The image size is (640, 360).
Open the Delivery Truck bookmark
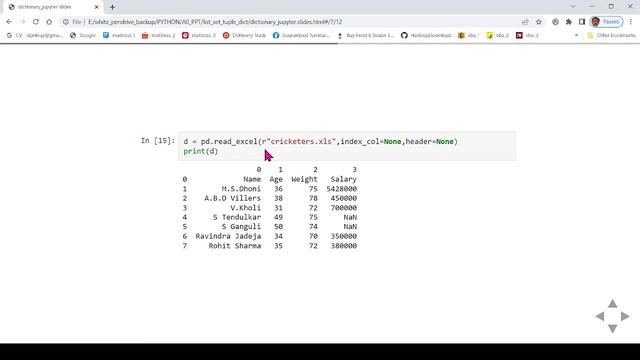244,36
